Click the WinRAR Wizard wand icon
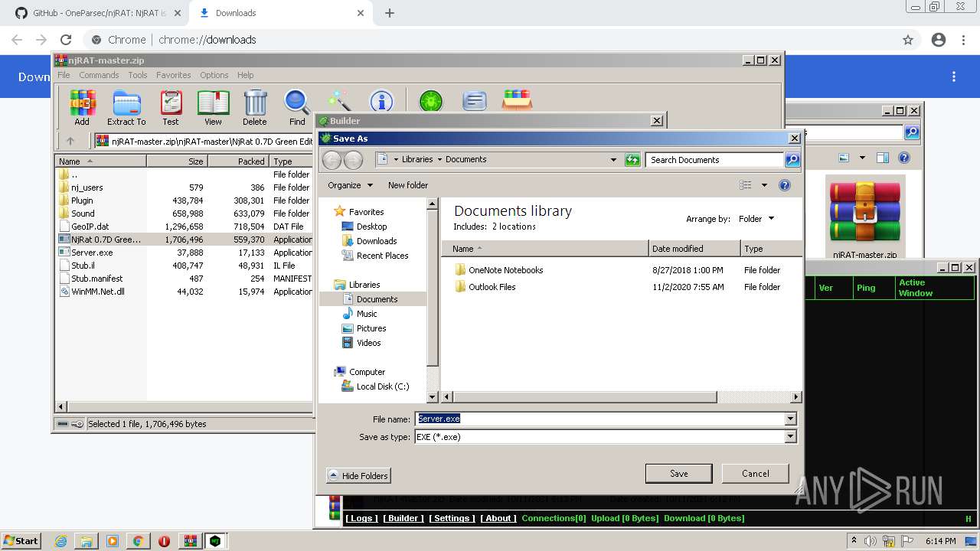This screenshot has height=551, width=980. pyautogui.click(x=338, y=100)
